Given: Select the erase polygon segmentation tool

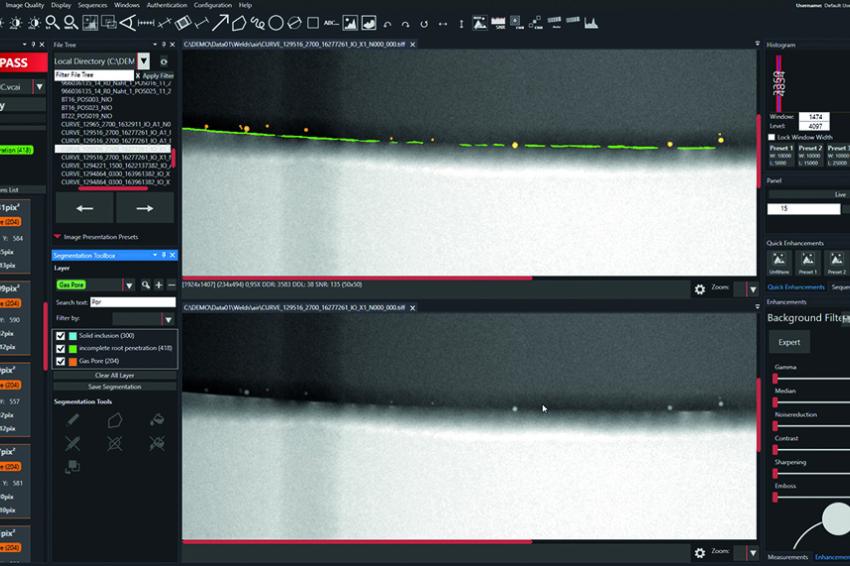Looking at the screenshot, I should [x=114, y=443].
